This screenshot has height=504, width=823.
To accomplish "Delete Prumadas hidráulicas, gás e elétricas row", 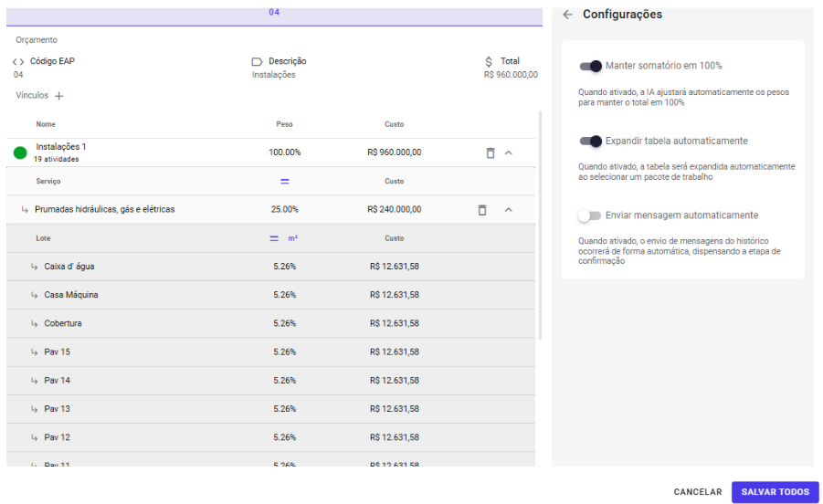I will click(x=481, y=210).
